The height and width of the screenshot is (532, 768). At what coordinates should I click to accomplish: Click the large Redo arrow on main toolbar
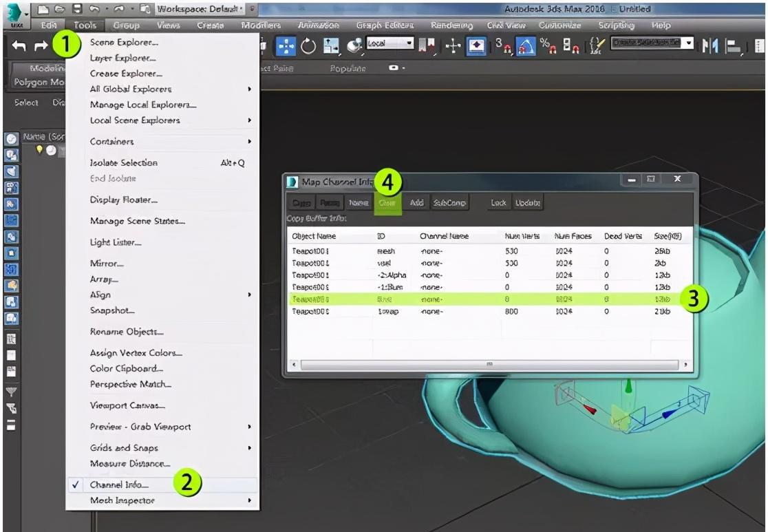coord(41,45)
